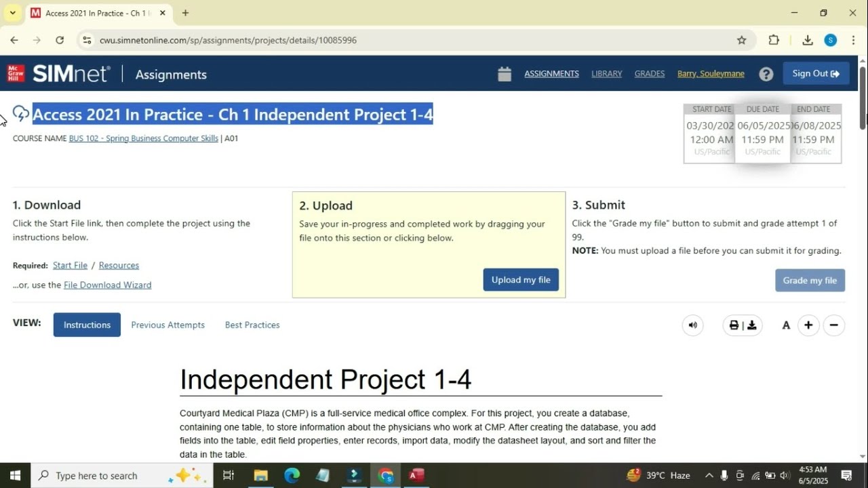Open the GRADES menu
Screen dimensions: 868x488
(x=649, y=74)
